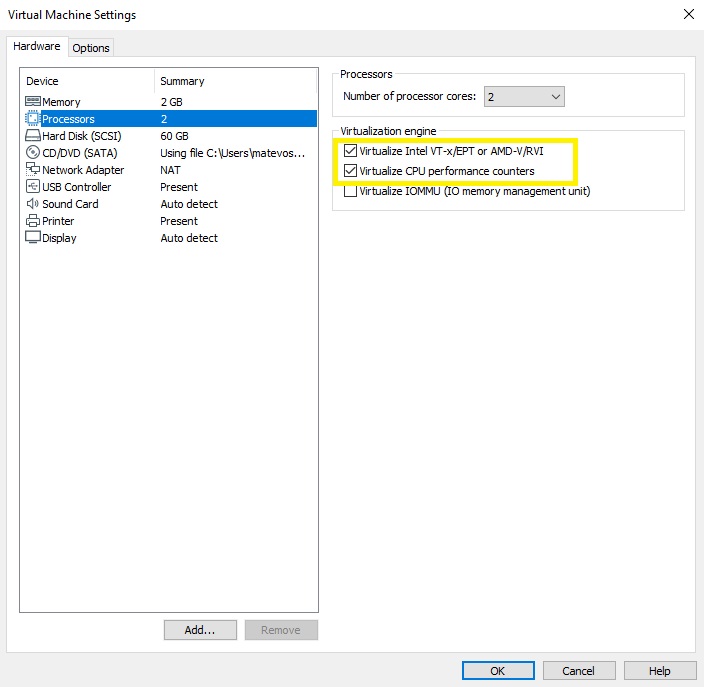
Task: Select the Hardware tab
Action: pyautogui.click(x=37, y=47)
